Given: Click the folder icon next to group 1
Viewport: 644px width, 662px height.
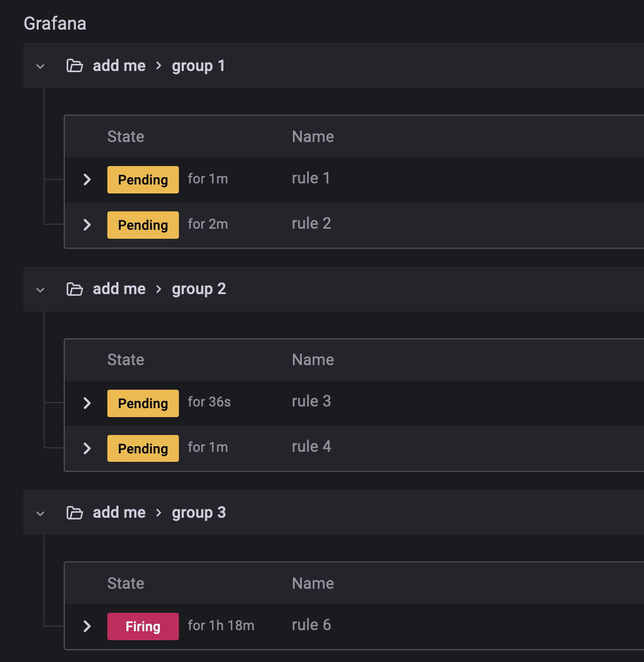Looking at the screenshot, I should pos(74,65).
